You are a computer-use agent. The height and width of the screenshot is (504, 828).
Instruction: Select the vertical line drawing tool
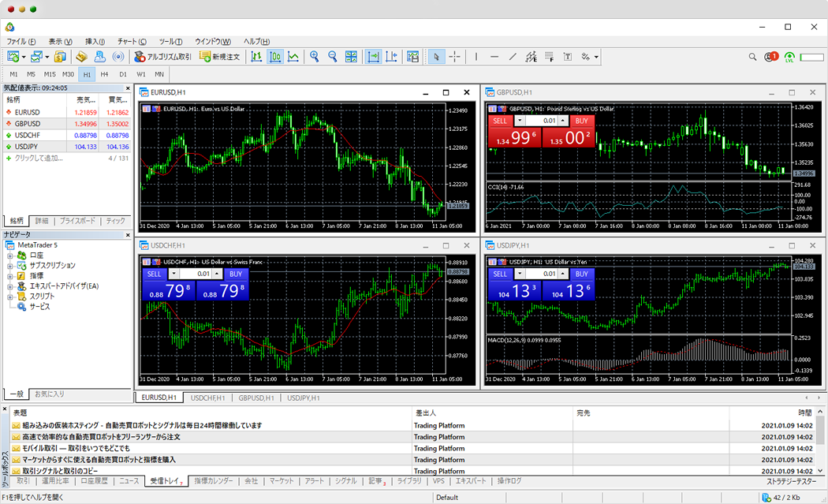coord(476,57)
